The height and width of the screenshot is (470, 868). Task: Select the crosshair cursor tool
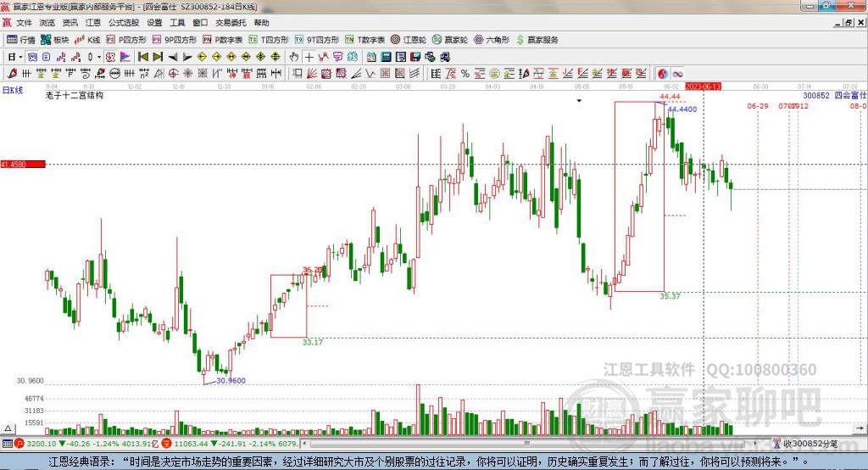click(309, 57)
